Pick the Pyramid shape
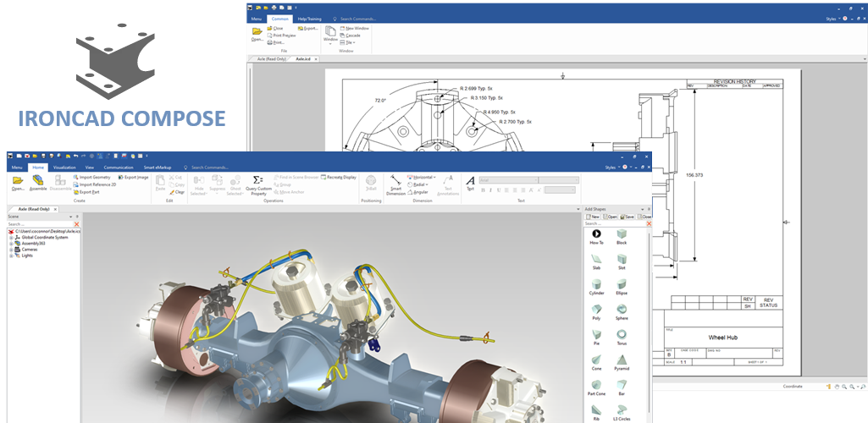The height and width of the screenshot is (423, 868). pyautogui.click(x=622, y=362)
